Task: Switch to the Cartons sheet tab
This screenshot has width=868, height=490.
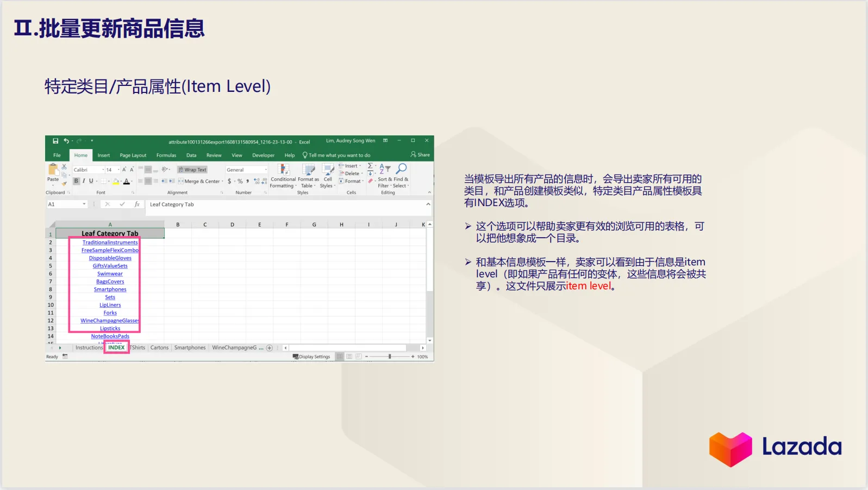Action: pyautogui.click(x=159, y=348)
